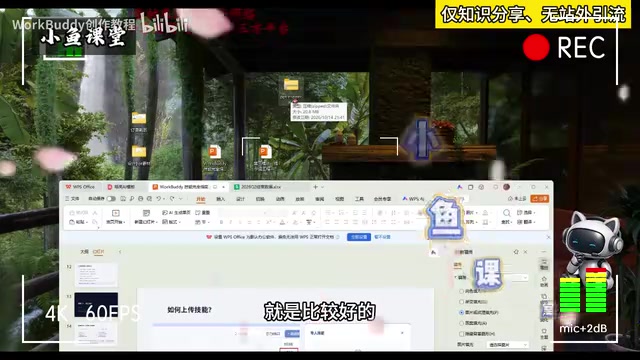Viewport: 640px width, 360px height.
Task: Select the dark slide 13 thumbnail
Action: [x=96, y=304]
